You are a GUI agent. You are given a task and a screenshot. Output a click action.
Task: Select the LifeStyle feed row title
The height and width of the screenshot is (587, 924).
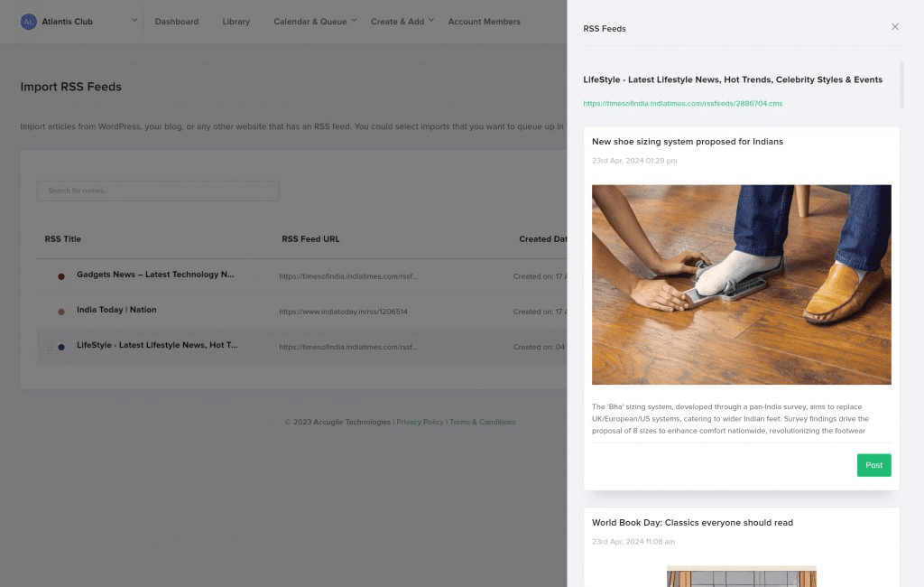(x=157, y=345)
